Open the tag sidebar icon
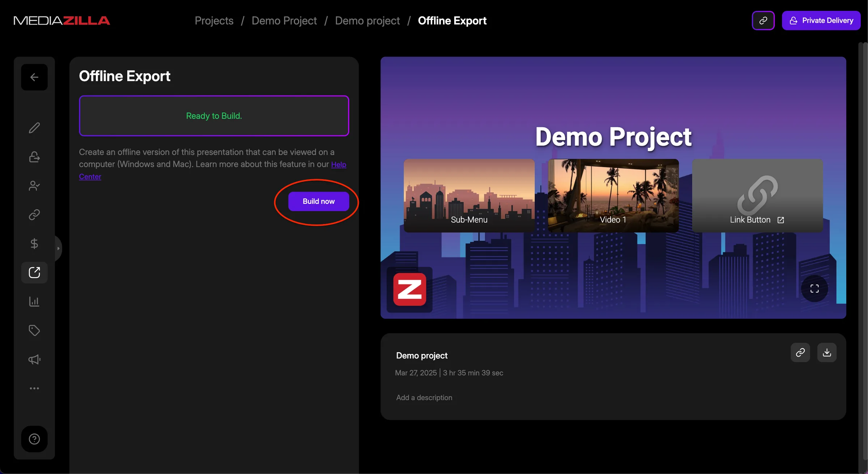868x474 pixels. pyautogui.click(x=34, y=330)
